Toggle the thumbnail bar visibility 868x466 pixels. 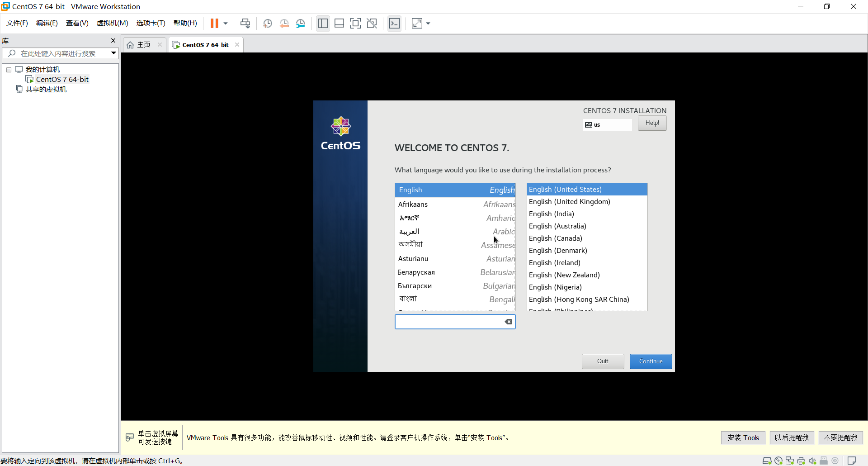pos(339,23)
